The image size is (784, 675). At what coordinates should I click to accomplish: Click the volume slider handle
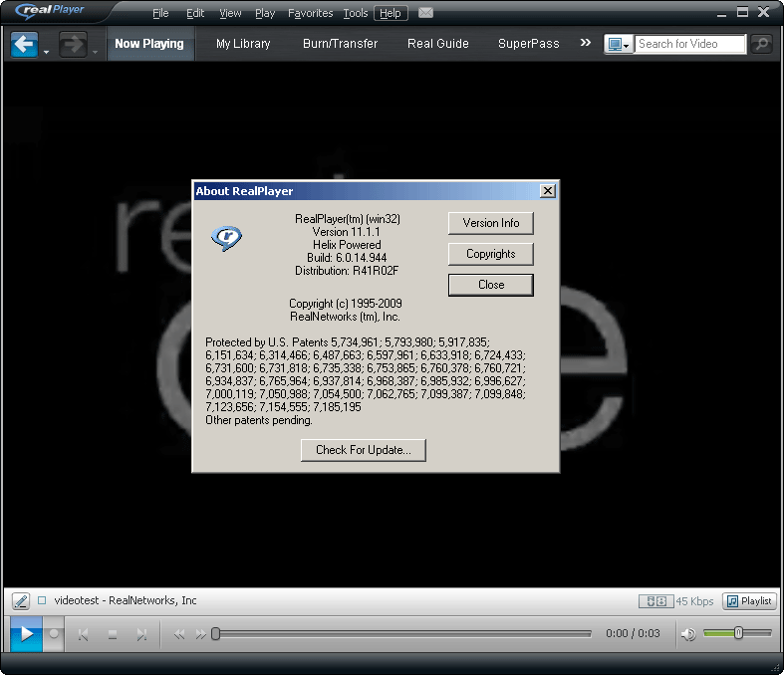pyautogui.click(x=738, y=633)
